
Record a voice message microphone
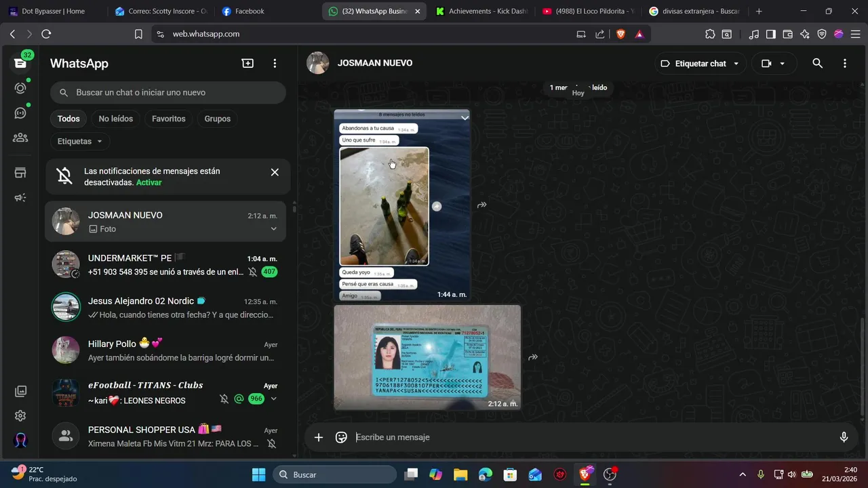(x=844, y=437)
